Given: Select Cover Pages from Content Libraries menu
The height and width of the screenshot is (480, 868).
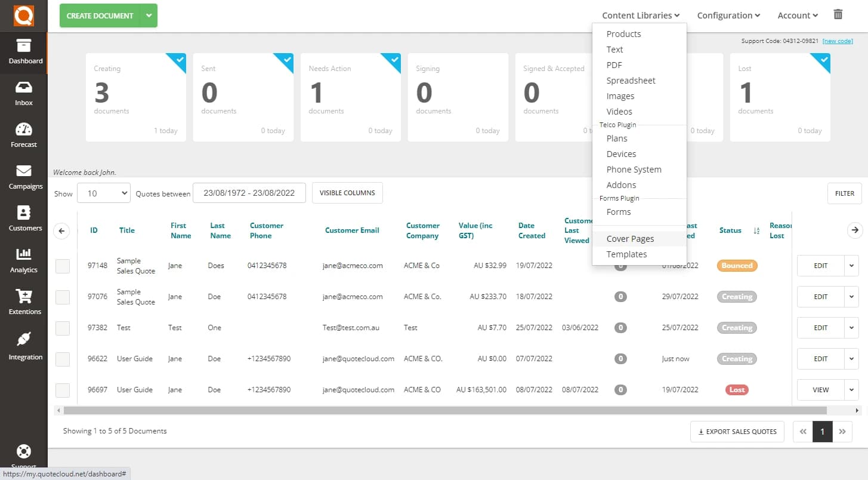Looking at the screenshot, I should (630, 239).
